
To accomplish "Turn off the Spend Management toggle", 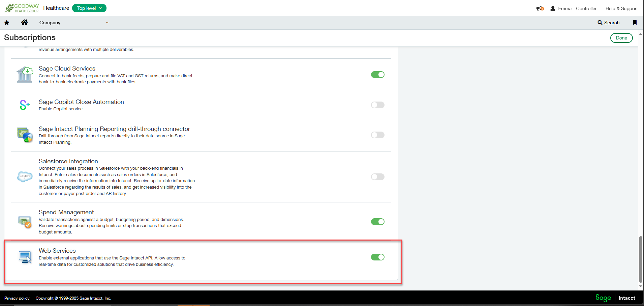I will coord(378,222).
